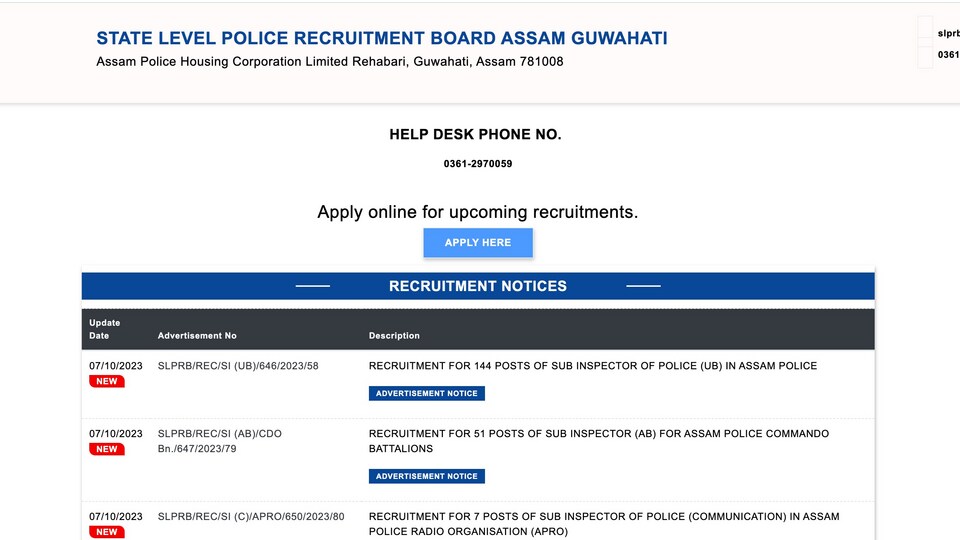960x540 pixels.
Task: Open Advertisement Notice for 144 SI (UB) posts
Action: tap(427, 393)
